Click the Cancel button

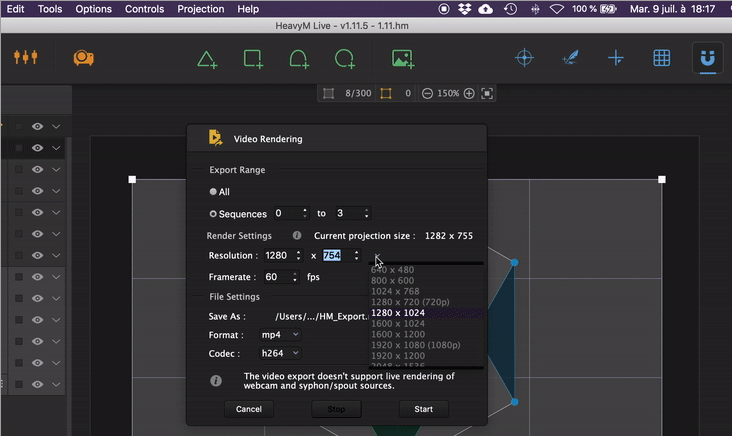[249, 409]
